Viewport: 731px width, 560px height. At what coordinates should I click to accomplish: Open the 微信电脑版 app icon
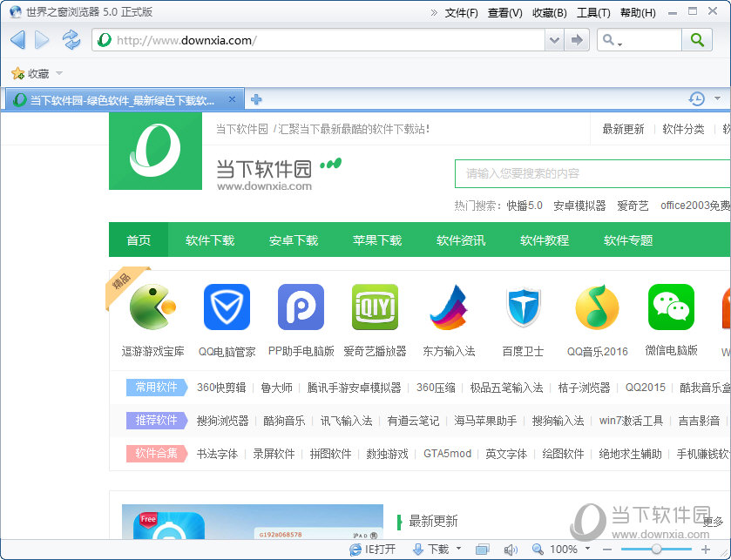671,307
